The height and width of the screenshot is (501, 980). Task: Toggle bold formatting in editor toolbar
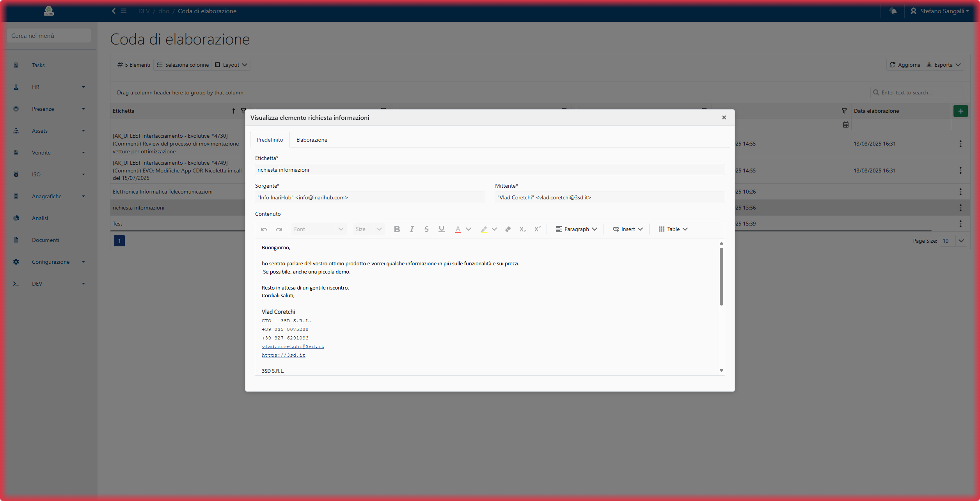point(397,229)
